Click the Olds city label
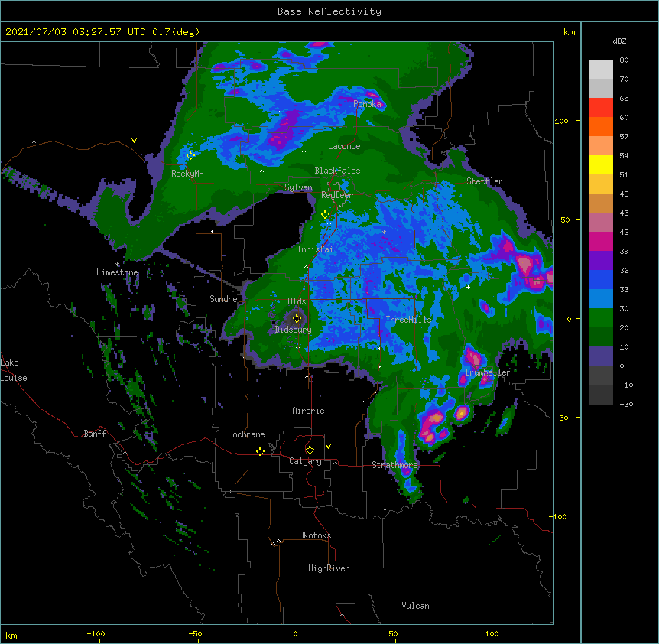The image size is (659, 644). [297, 301]
